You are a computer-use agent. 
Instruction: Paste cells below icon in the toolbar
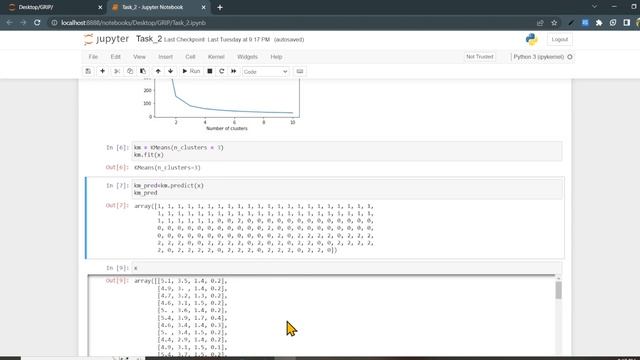[x=143, y=71]
